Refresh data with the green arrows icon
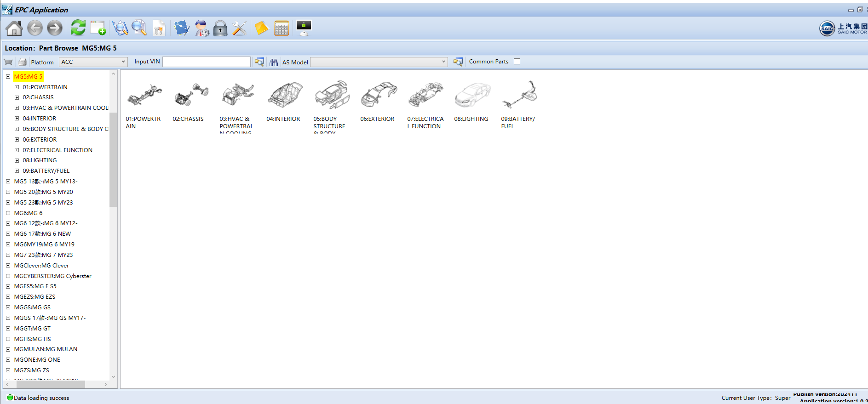Viewport: 868px width, 404px height. point(78,28)
